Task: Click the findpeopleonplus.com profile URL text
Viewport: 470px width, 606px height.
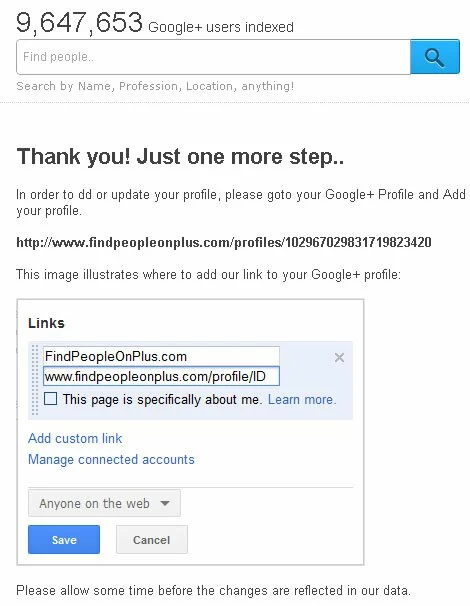Action: point(224,242)
